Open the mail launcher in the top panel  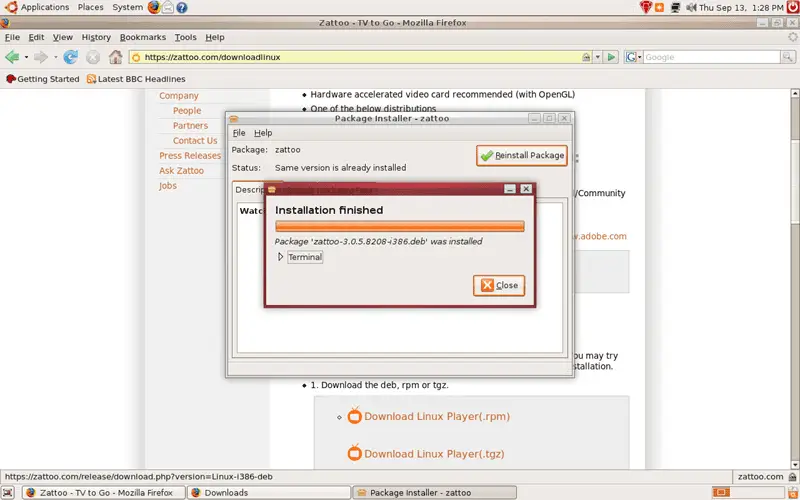click(x=167, y=7)
